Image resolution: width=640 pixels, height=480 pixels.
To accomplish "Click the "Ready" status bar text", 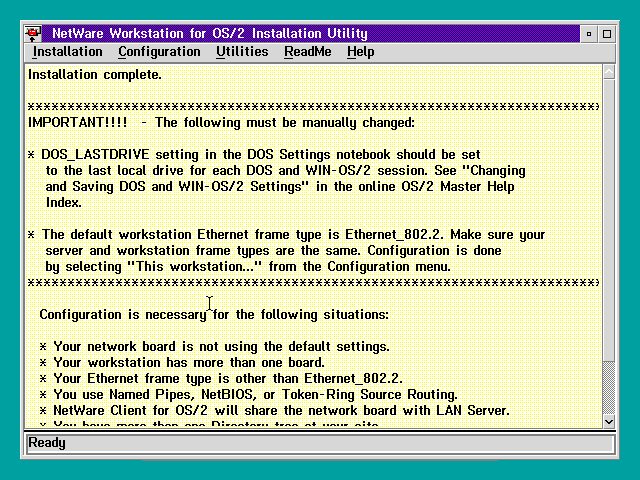I will (47, 443).
